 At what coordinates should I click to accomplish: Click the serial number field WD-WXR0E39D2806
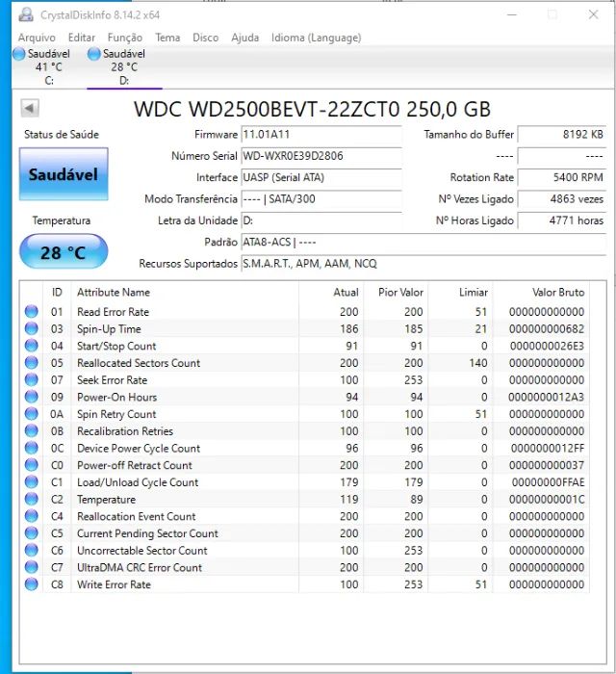pos(321,156)
